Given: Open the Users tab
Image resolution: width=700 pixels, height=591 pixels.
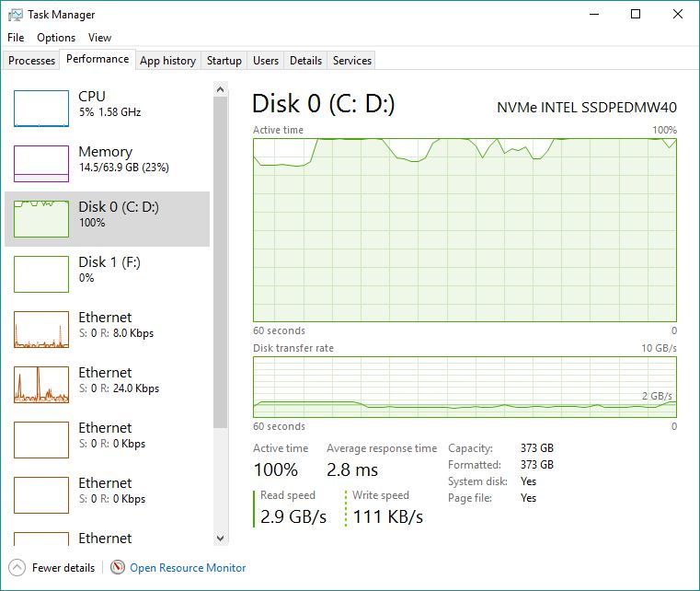Looking at the screenshot, I should 266,61.
